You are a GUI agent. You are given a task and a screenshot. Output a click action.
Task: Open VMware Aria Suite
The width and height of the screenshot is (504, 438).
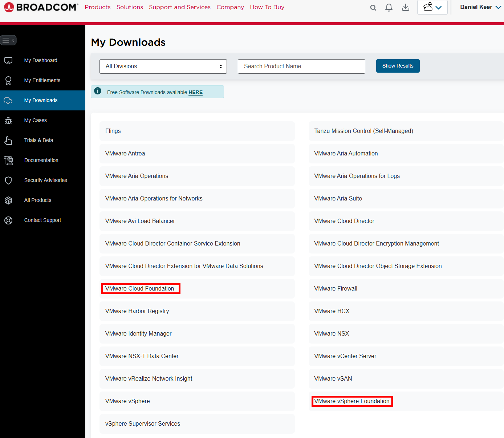coord(406,199)
